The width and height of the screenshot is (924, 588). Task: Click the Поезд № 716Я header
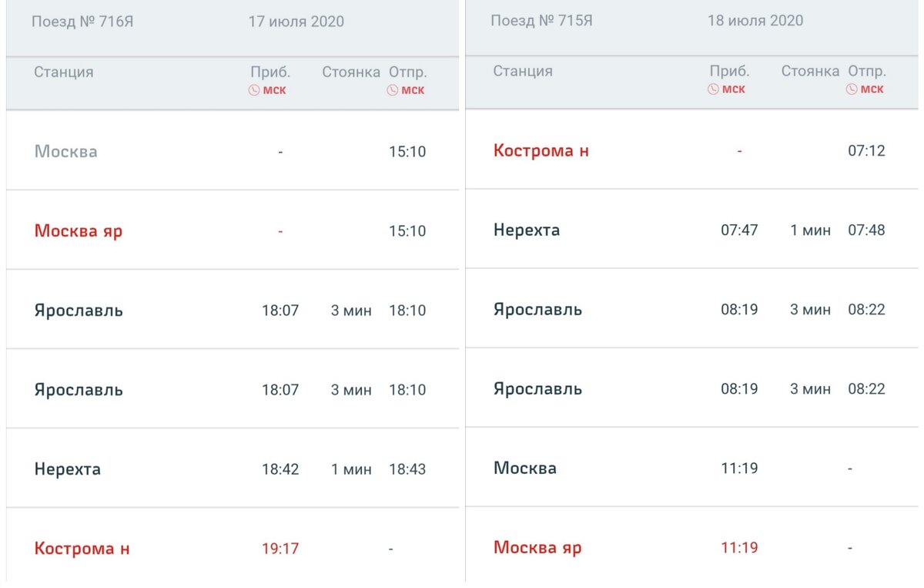(x=82, y=22)
